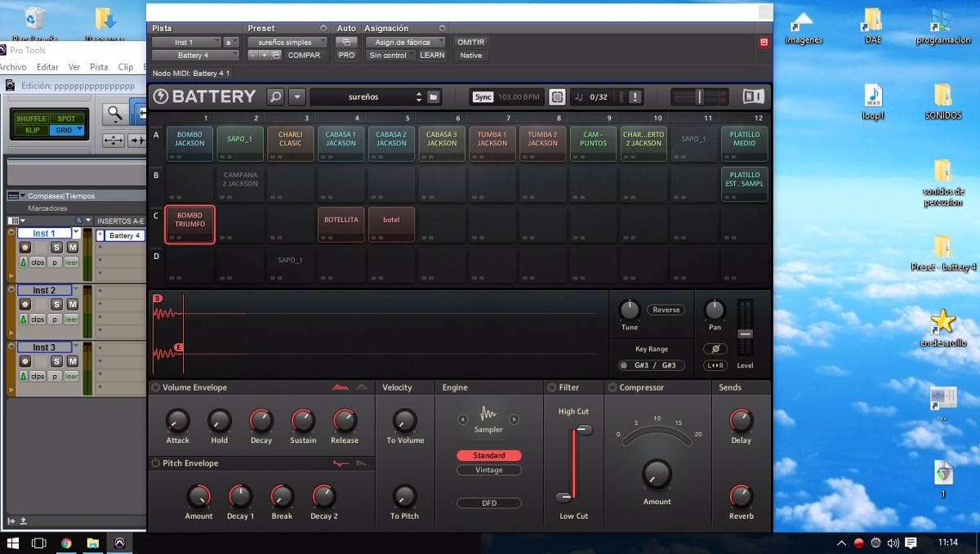
Task: Open Ver menu in Pro Tools
Action: coord(74,67)
